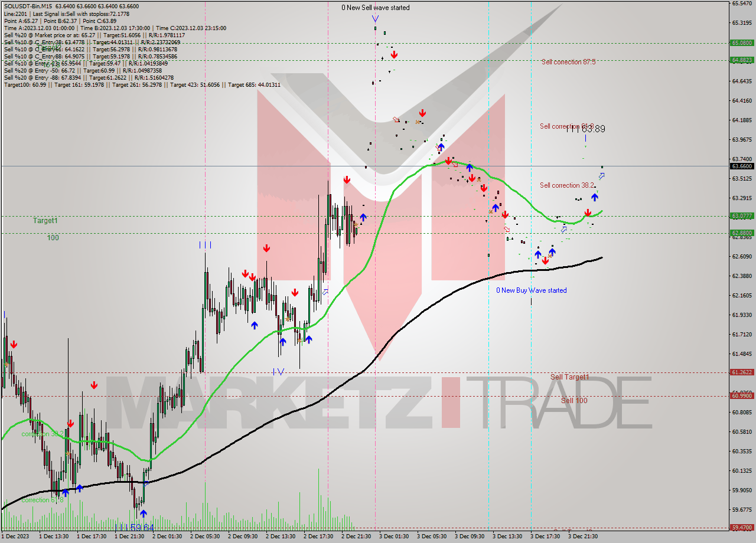
Task: Click the 64.4160 price axis value
Action: coord(741,101)
